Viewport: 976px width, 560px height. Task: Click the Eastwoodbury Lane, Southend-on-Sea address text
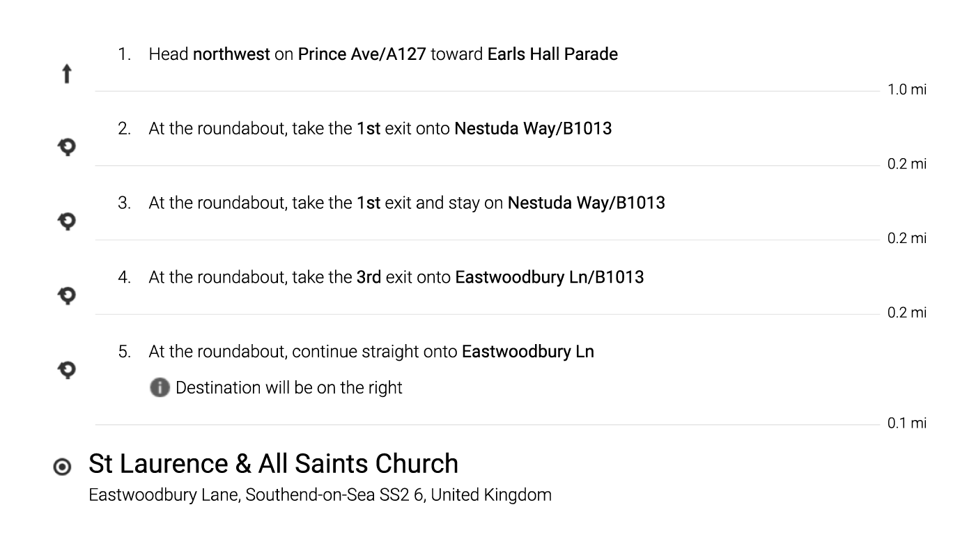320,495
